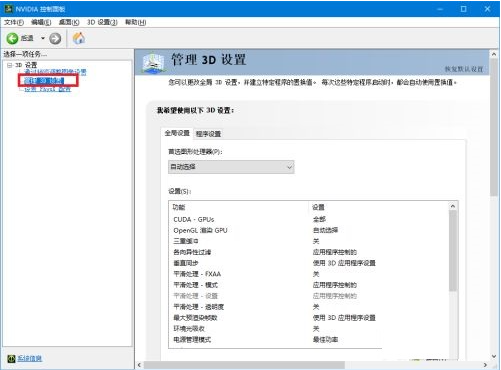501x370 pixels.
Task: Click the main panel scroll up arrow
Action: [494, 54]
